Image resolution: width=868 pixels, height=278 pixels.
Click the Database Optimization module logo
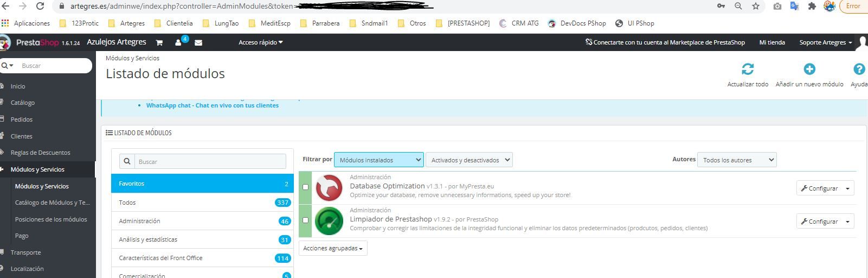click(329, 188)
